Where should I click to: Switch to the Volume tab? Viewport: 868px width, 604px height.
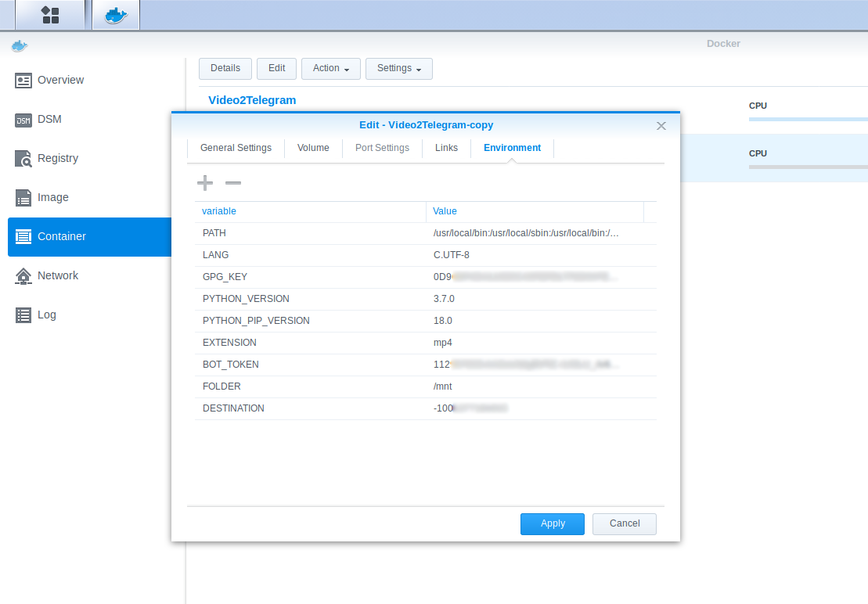click(x=313, y=148)
